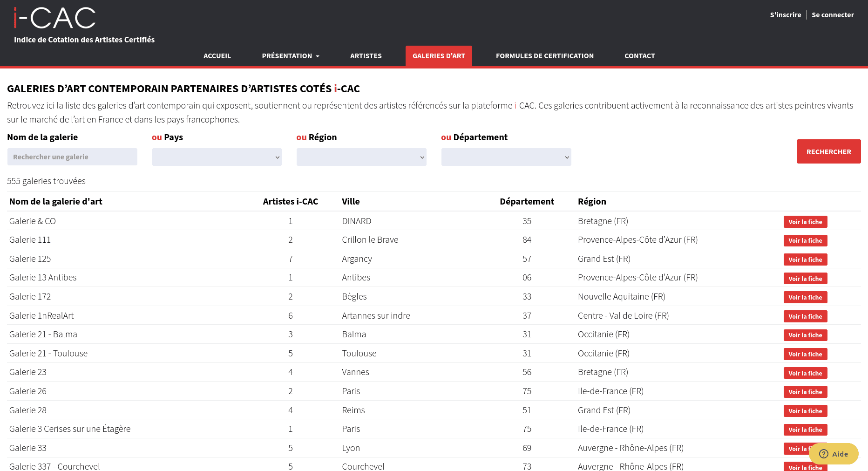Open the Région dropdown
The height and width of the screenshot is (471, 868).
(361, 157)
